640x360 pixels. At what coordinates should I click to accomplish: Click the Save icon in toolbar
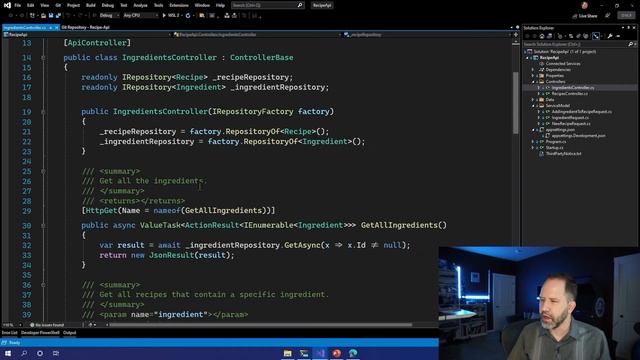tap(51, 16)
